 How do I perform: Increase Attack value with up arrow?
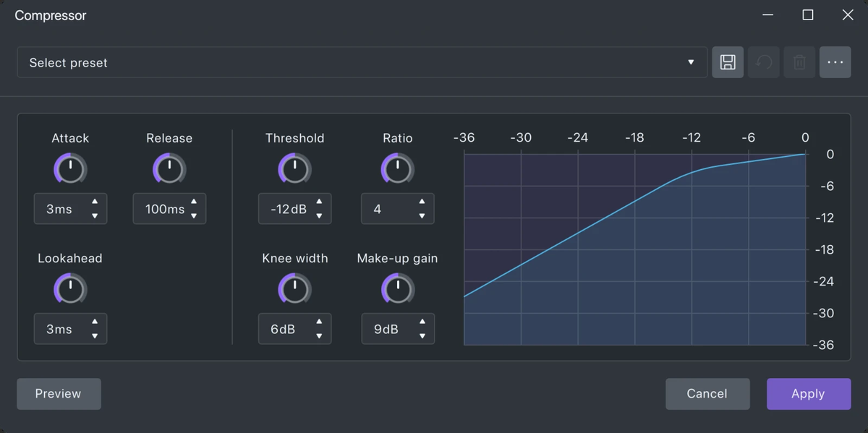(95, 202)
